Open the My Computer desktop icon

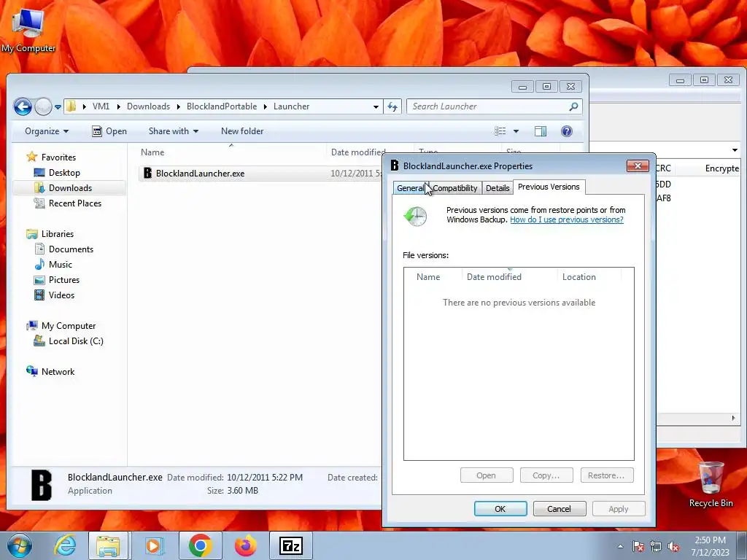click(28, 31)
